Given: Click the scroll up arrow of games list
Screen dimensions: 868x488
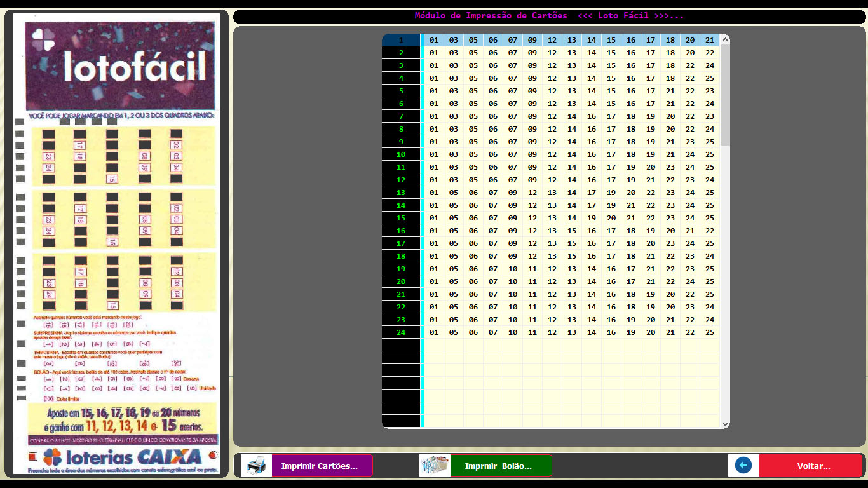Looking at the screenshot, I should point(725,39).
